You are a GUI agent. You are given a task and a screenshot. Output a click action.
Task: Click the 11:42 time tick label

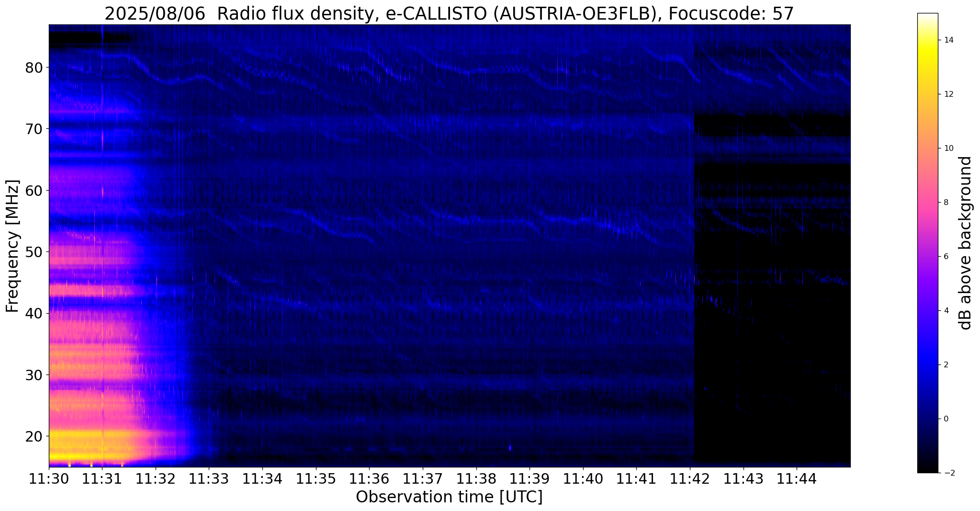tap(690, 478)
